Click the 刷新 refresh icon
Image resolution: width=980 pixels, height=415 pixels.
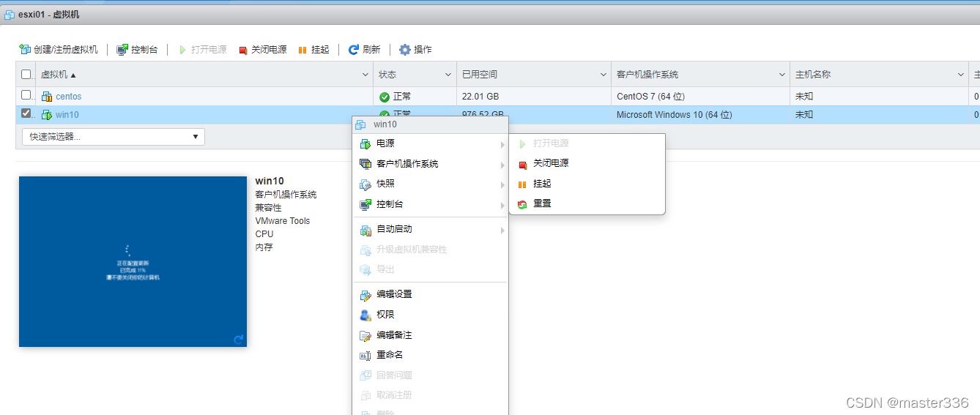pos(354,50)
